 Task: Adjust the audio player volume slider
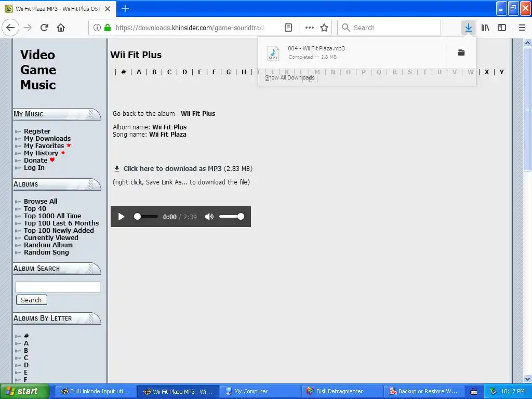[231, 217]
